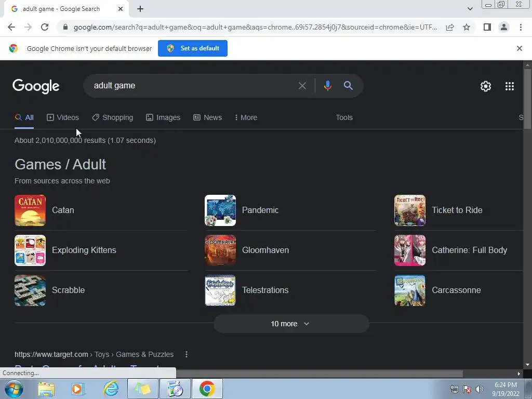Viewport: 532px width, 399px height.
Task: Open the Gloomhaven game thumbnail
Action: (x=220, y=250)
